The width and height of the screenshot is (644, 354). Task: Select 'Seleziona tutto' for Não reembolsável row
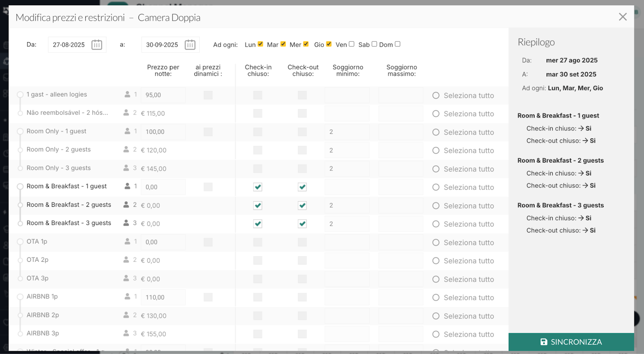point(436,114)
